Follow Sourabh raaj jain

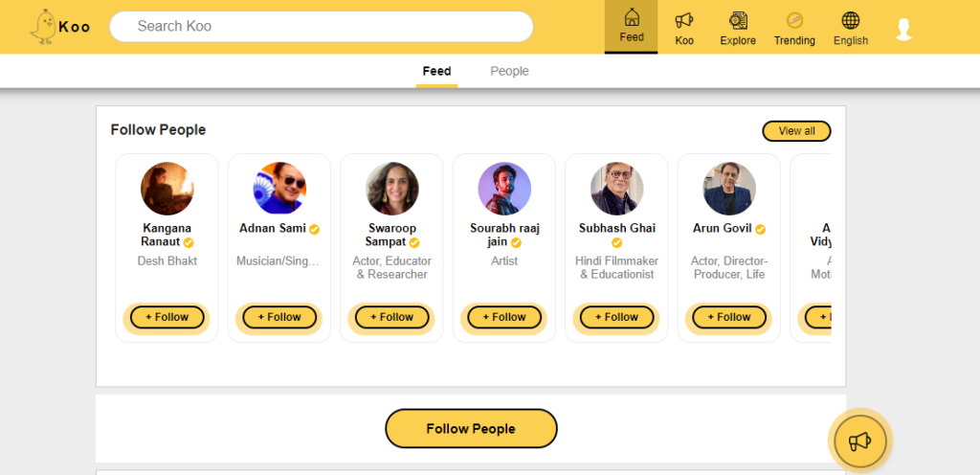pyautogui.click(x=504, y=317)
